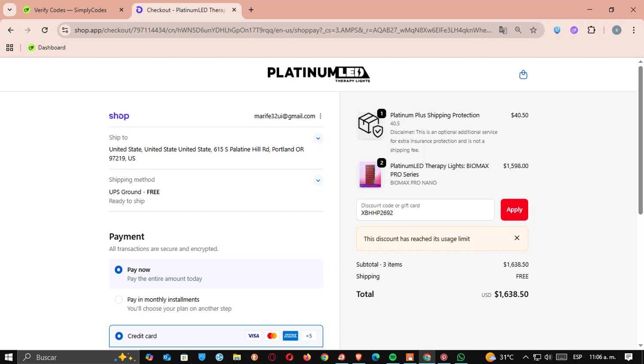The image size is (644, 364).
Task: Open the shopping bag cart icon
Action: click(x=523, y=75)
